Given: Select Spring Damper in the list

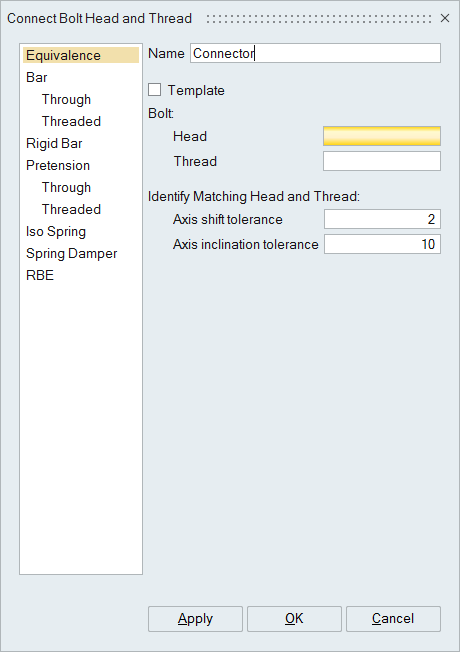Looking at the screenshot, I should click(x=72, y=254).
